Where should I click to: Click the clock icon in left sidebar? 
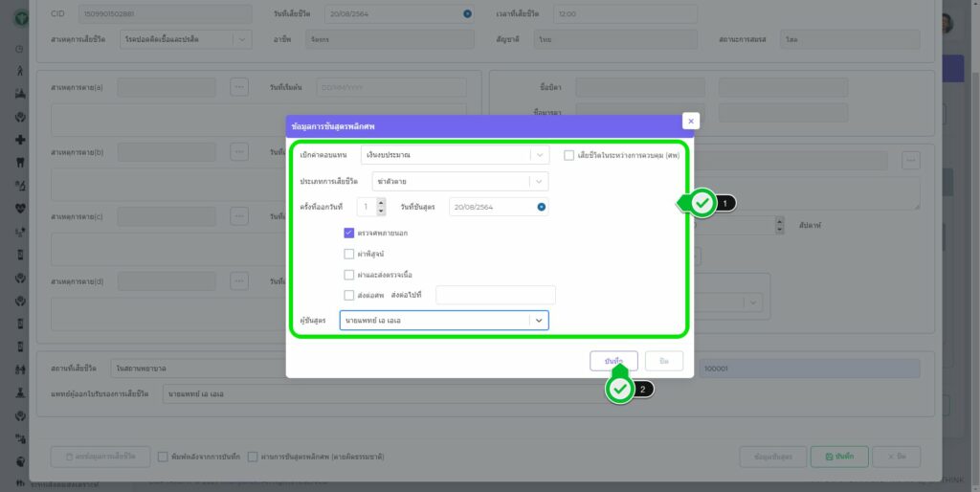point(20,49)
